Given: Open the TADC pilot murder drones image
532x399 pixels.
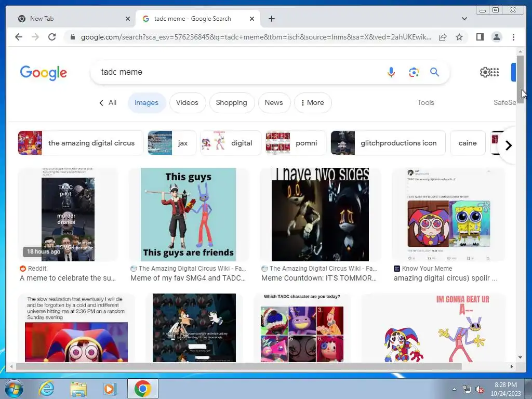Looking at the screenshot, I should click(68, 215).
